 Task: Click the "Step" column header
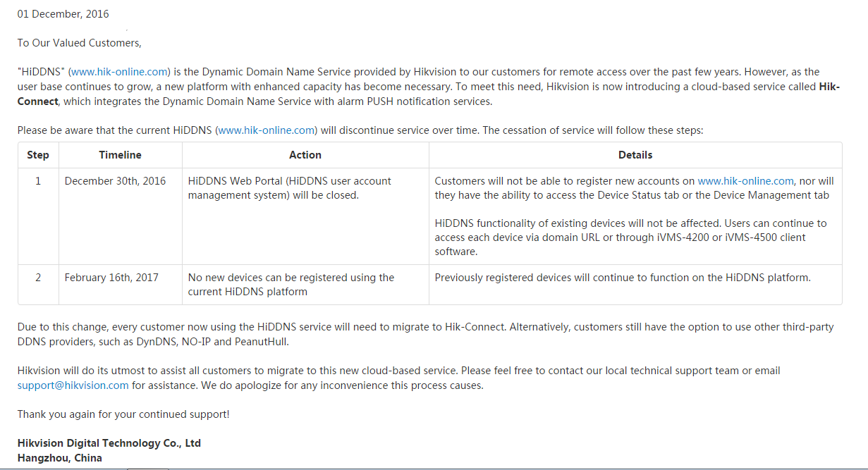pos(38,155)
